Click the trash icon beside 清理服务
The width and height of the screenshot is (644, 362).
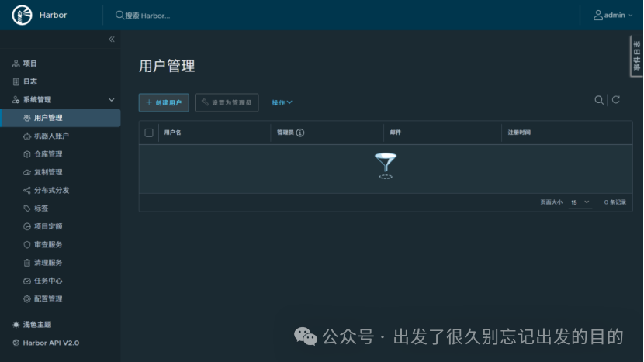click(26, 263)
